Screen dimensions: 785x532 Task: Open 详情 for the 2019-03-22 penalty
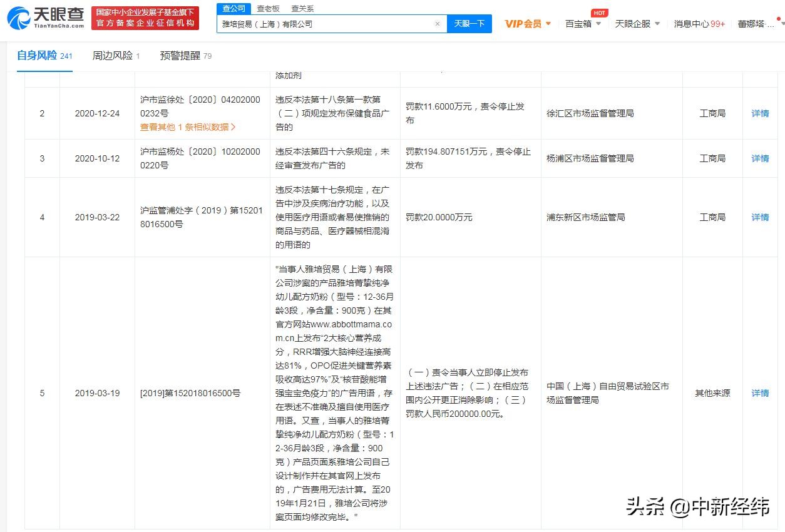click(760, 217)
